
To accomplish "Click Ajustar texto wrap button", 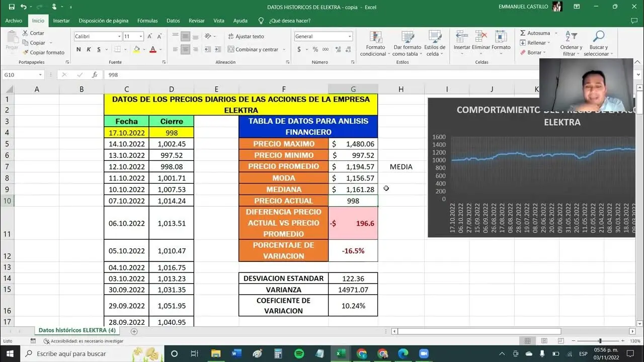I will pos(246,36).
